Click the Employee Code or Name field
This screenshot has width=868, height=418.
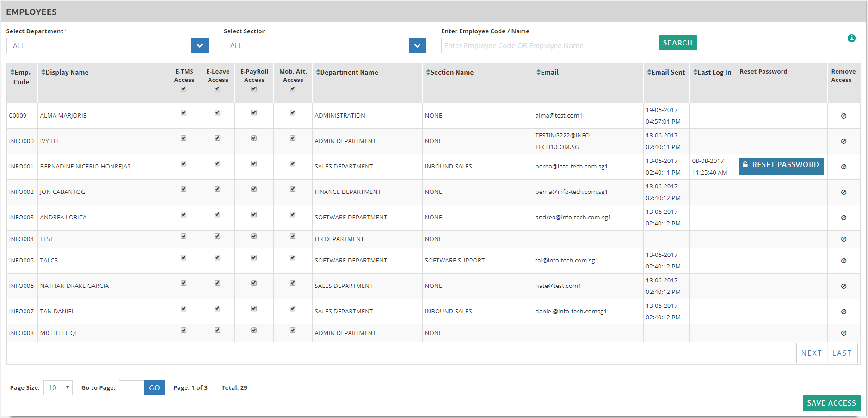point(542,46)
